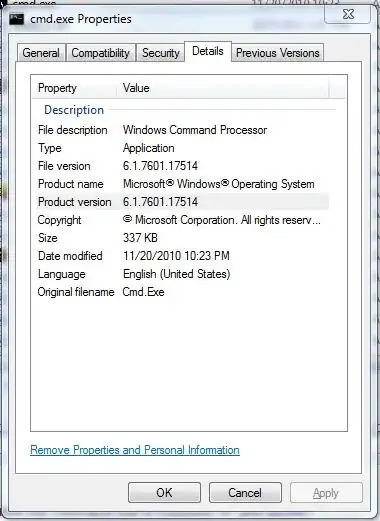The height and width of the screenshot is (521, 380).
Task: Select the Details tab
Action: pos(208,51)
